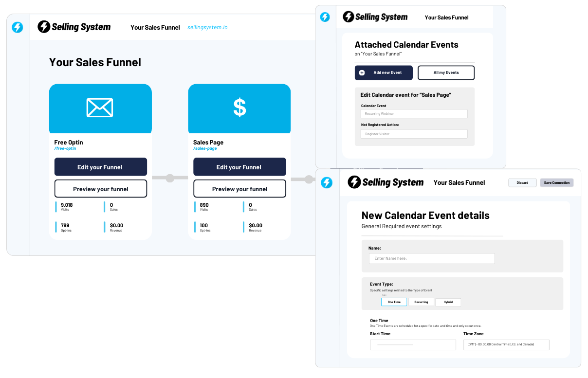Image resolution: width=588 pixels, height=378 pixels.
Task: Click the Selling System lightning logo in main header
Action: point(44,27)
